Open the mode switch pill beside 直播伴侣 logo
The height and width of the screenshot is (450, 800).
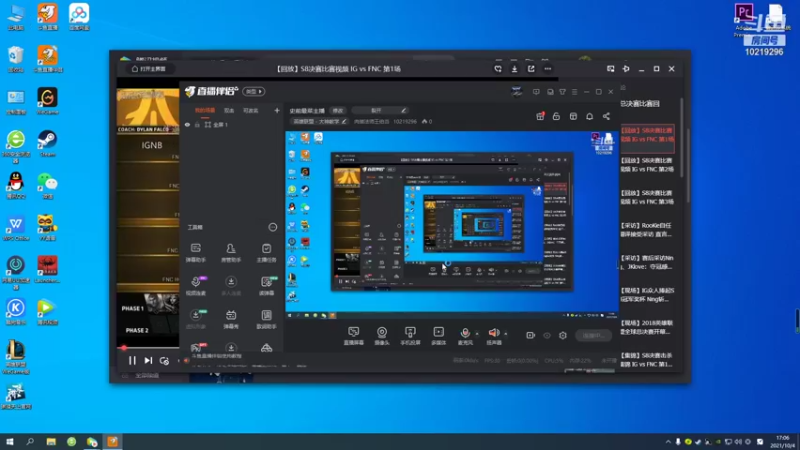pyautogui.click(x=254, y=91)
